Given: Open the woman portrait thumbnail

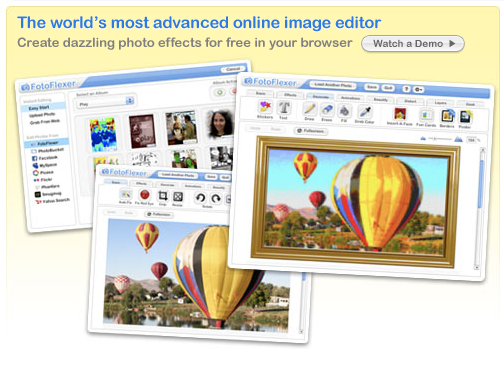Looking at the screenshot, I should coord(220,124).
